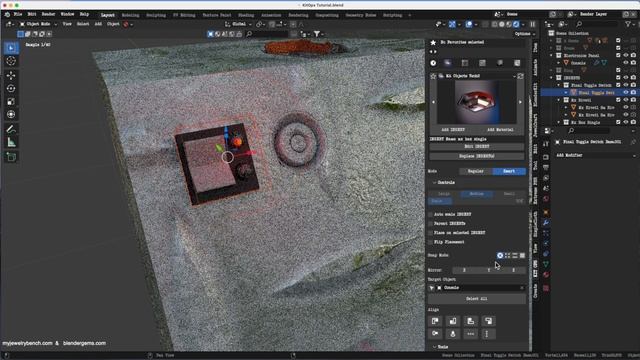Open the Render menu
This screenshot has height=360, width=640.
49,14
